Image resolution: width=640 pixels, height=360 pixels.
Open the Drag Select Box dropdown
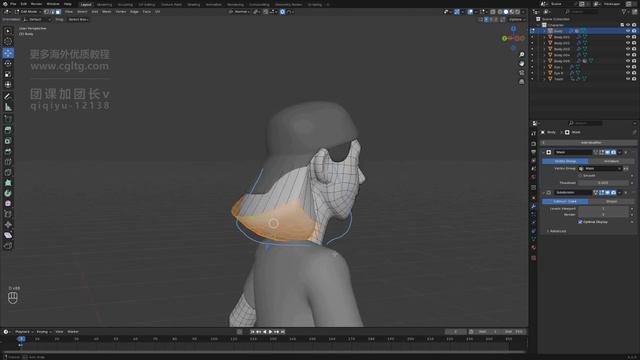(78, 19)
